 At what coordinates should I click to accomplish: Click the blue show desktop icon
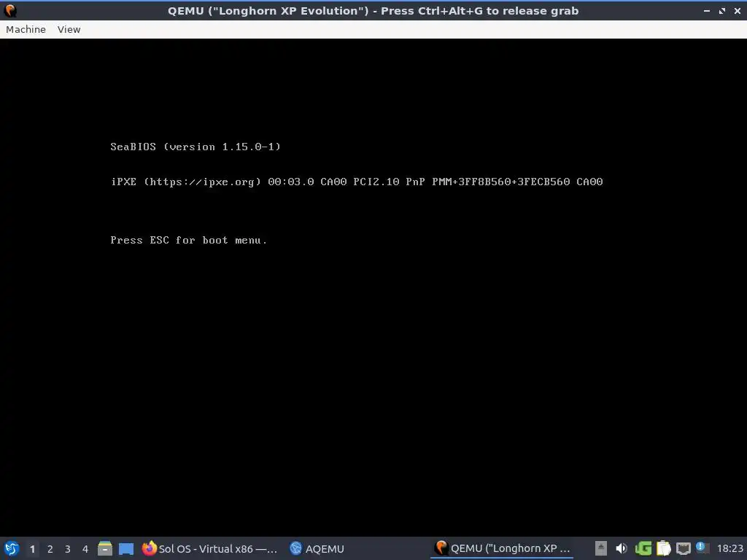125,548
